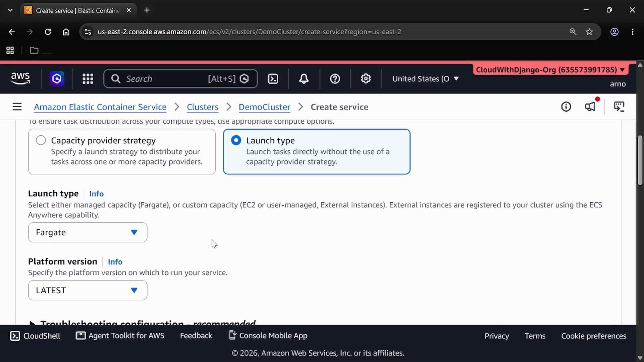
Task: Open the notifications bell
Action: (304, 79)
